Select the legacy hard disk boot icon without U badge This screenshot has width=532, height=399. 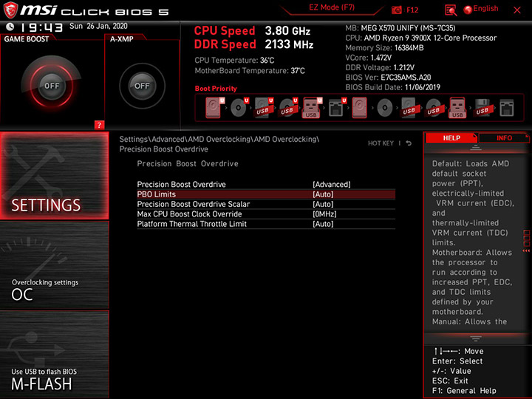pyautogui.click(x=359, y=108)
